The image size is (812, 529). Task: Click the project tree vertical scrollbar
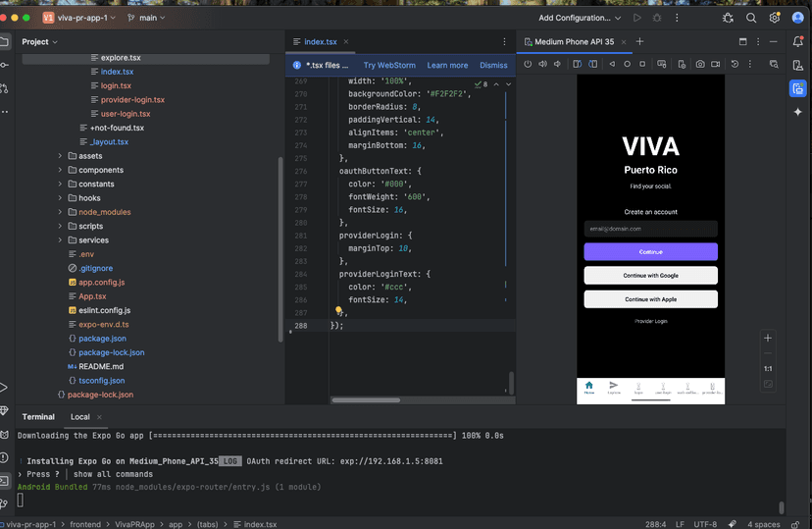280,248
